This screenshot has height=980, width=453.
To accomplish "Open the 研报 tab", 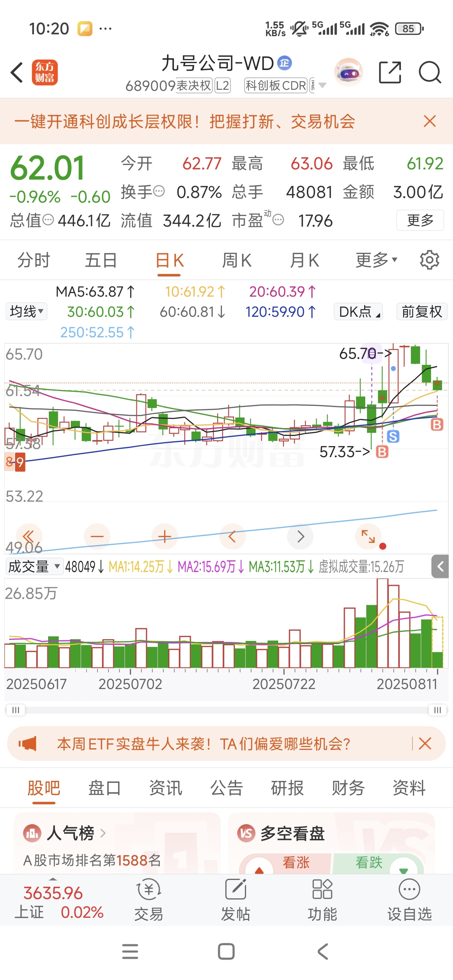I will pos(287,788).
